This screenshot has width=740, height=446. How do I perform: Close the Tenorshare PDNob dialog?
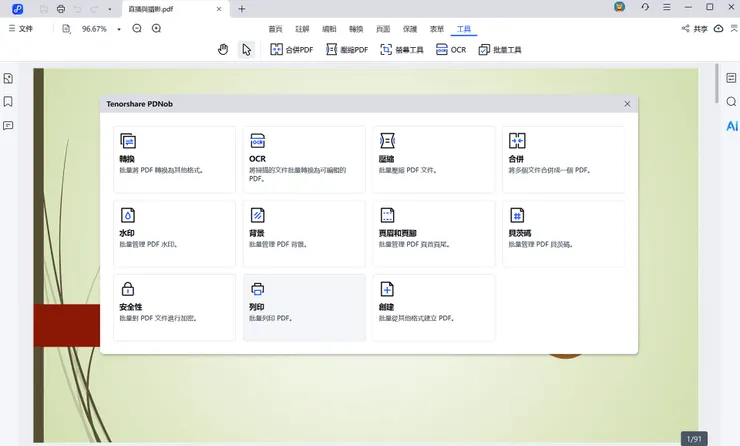(627, 104)
